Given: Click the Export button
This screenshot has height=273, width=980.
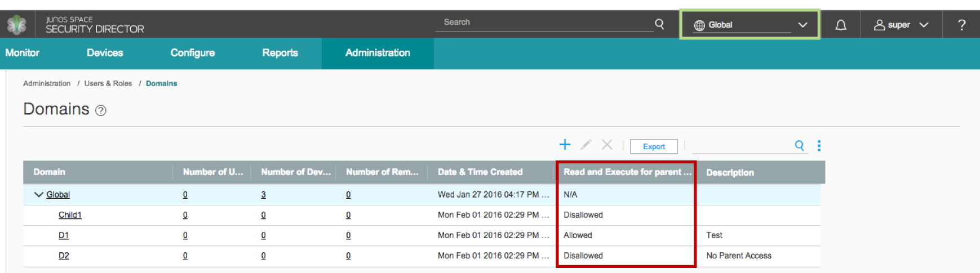Looking at the screenshot, I should (654, 146).
